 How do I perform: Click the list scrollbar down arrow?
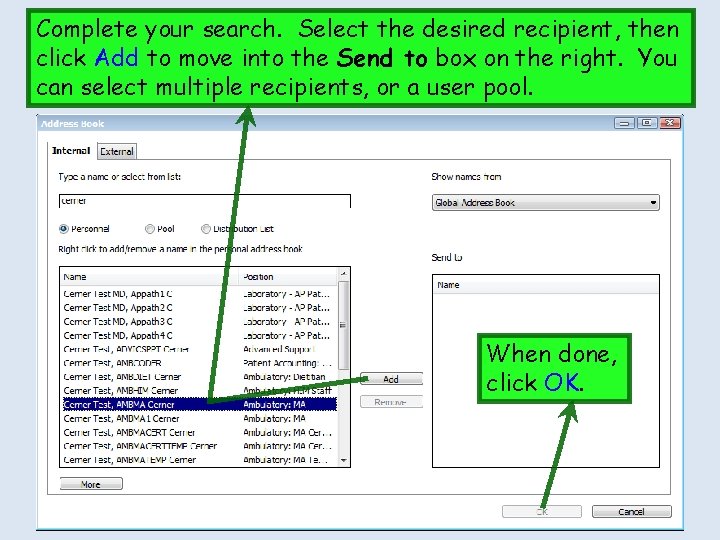[x=343, y=460]
